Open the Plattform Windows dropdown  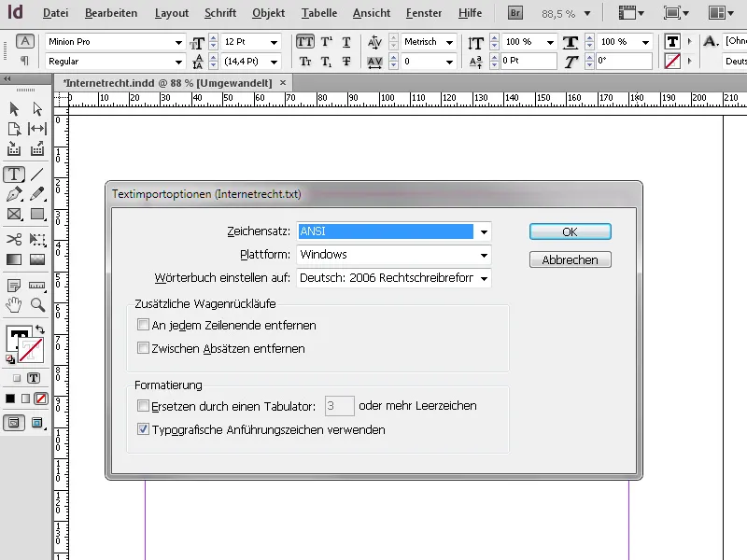(x=394, y=255)
